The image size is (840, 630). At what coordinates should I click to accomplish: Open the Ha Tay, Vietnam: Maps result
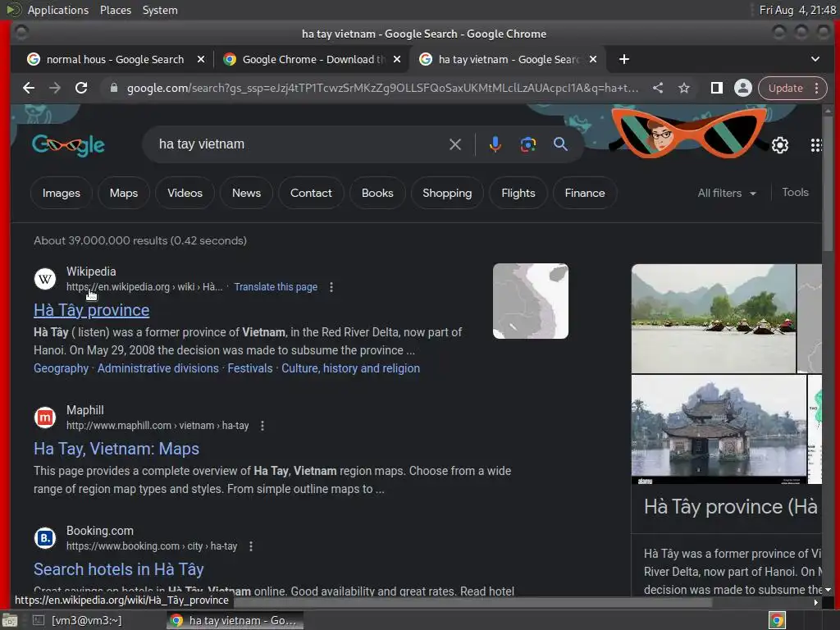[x=116, y=449]
